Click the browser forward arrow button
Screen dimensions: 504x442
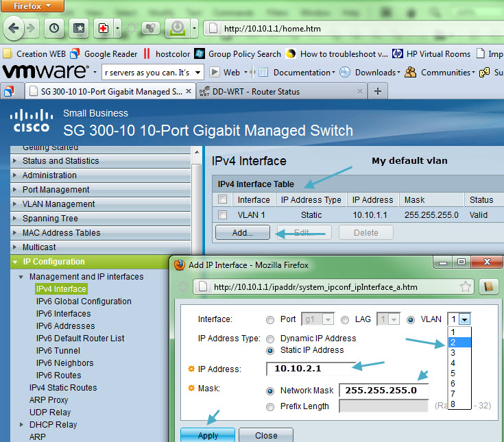(31, 28)
